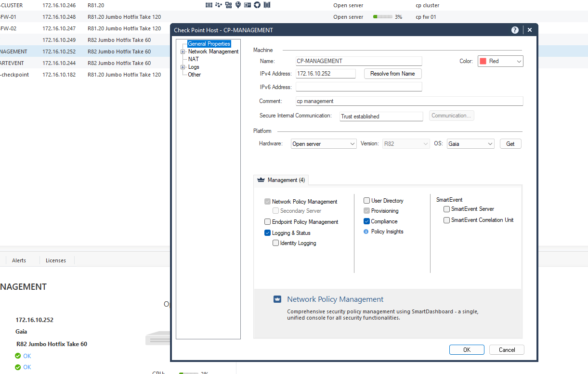Select NAT tree item

coord(194,59)
